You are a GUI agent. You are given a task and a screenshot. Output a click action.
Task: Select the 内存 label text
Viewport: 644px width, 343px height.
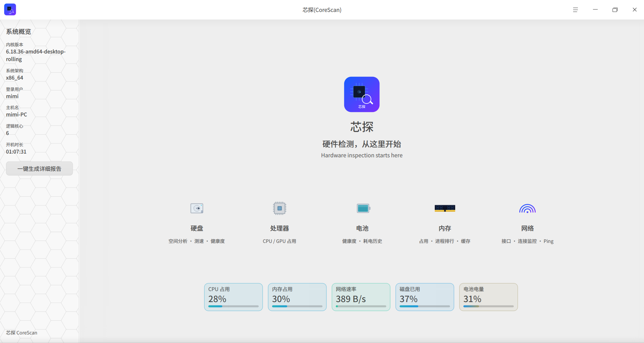coord(445,228)
